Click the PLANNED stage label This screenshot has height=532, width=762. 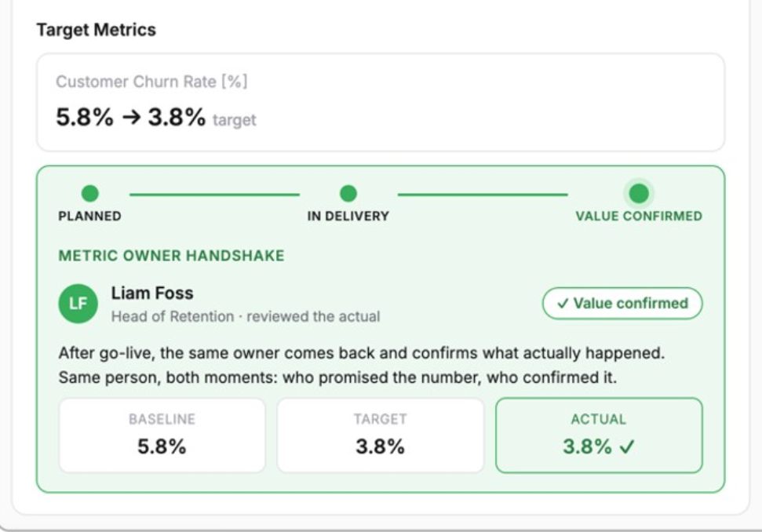click(90, 217)
